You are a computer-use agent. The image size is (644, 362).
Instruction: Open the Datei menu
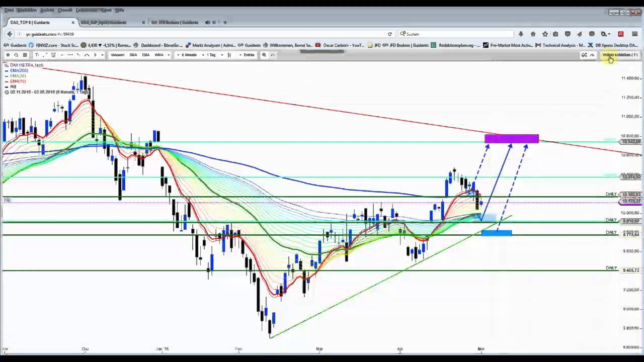click(x=9, y=10)
